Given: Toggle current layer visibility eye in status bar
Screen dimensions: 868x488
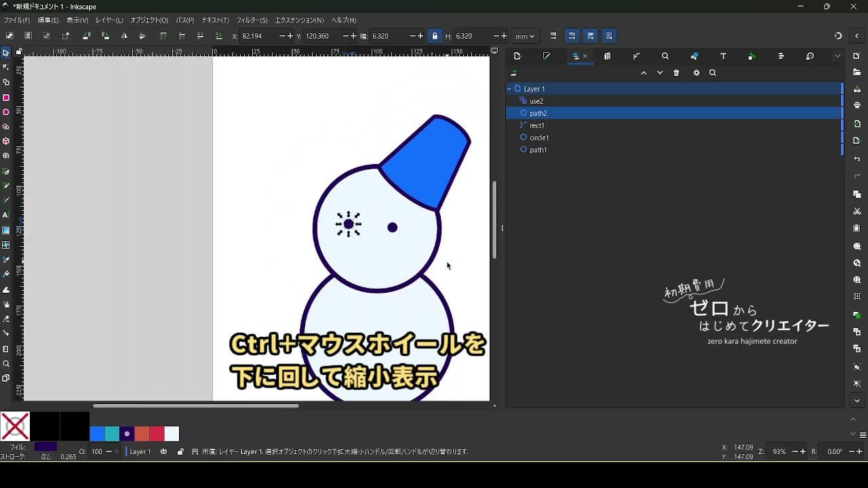Looking at the screenshot, I should 163,451.
